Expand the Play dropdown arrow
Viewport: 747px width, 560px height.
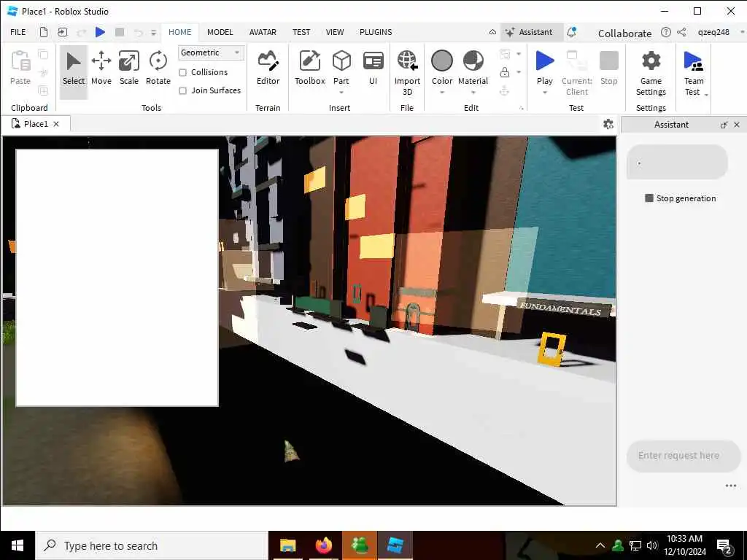[x=544, y=92]
